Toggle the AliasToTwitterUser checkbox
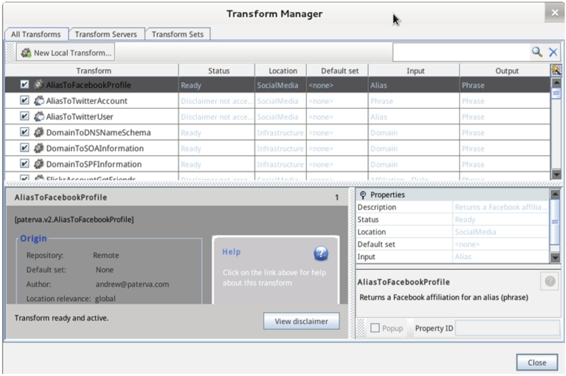Viewport: 566px width, 376px height. click(x=24, y=116)
